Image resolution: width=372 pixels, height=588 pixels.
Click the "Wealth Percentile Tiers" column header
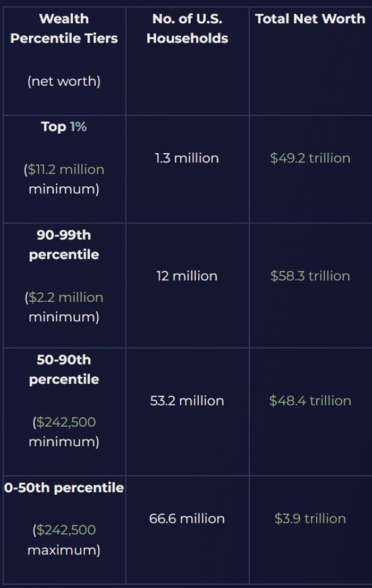tap(64, 29)
